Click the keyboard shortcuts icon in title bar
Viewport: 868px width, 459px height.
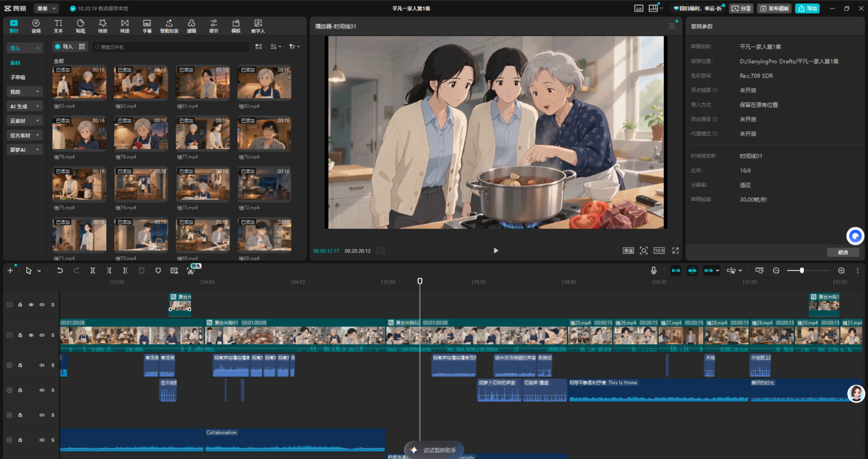[639, 8]
